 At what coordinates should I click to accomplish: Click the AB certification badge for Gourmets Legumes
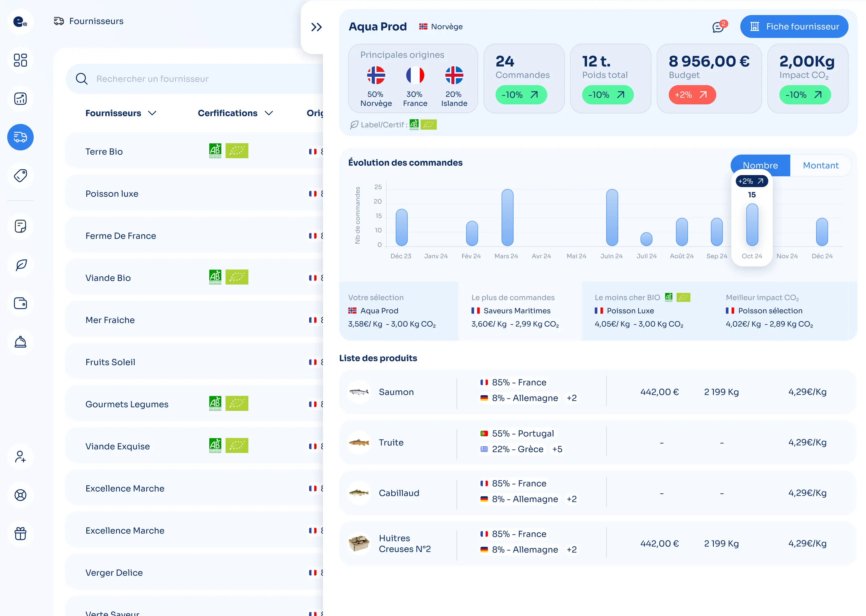click(x=215, y=403)
